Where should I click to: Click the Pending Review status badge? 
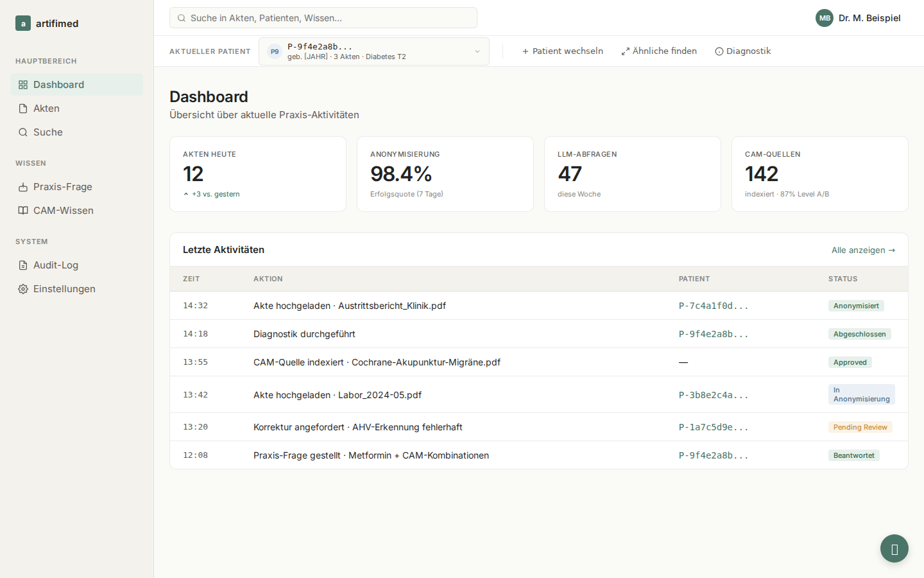pos(860,427)
